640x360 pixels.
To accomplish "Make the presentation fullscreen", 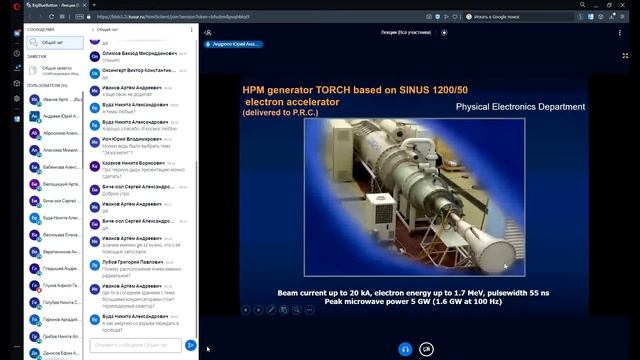I will (625, 56).
